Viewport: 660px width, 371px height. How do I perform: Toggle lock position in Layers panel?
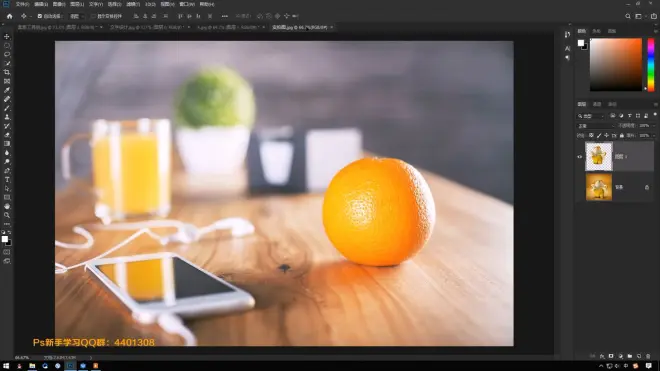pyautogui.click(x=607, y=136)
